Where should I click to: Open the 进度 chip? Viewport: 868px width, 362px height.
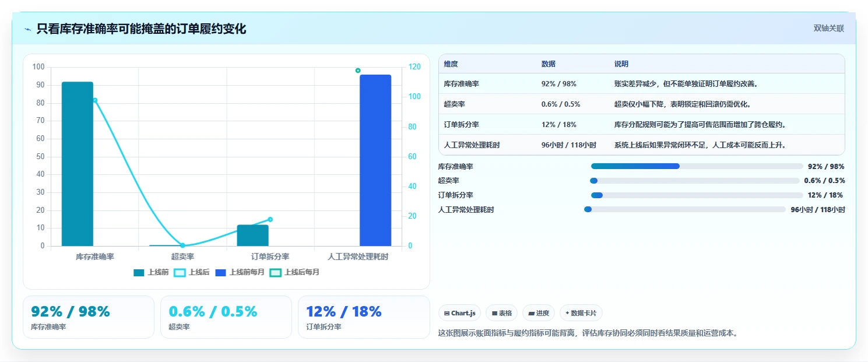[x=539, y=313]
